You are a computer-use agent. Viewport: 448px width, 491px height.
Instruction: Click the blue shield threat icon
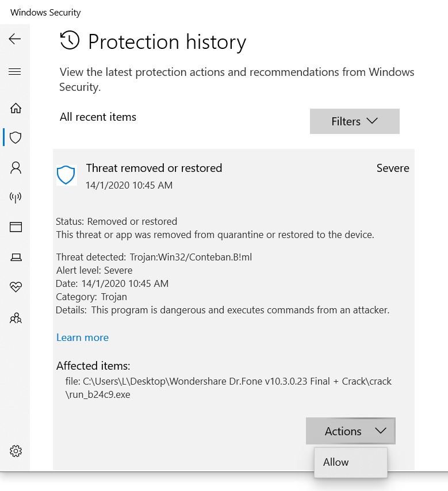point(66,175)
